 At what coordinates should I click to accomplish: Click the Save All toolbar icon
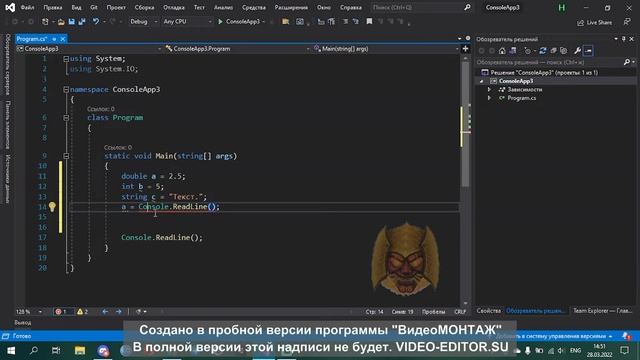82,22
